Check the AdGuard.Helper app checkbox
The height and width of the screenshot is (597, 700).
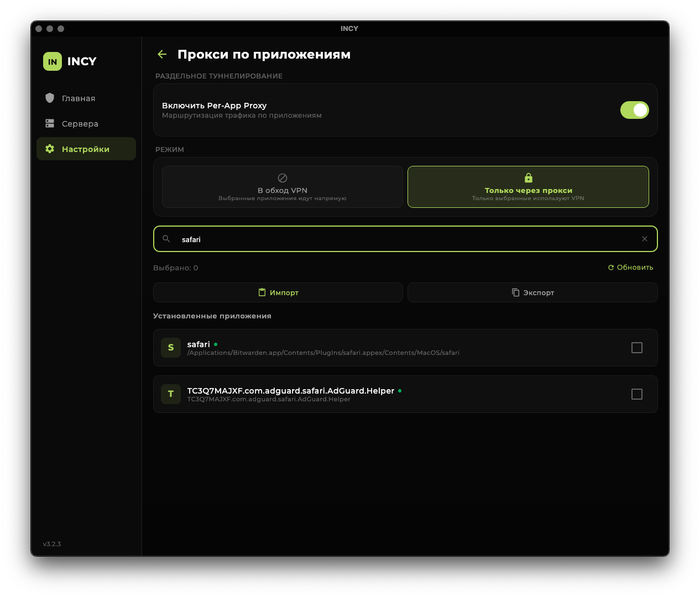point(637,394)
